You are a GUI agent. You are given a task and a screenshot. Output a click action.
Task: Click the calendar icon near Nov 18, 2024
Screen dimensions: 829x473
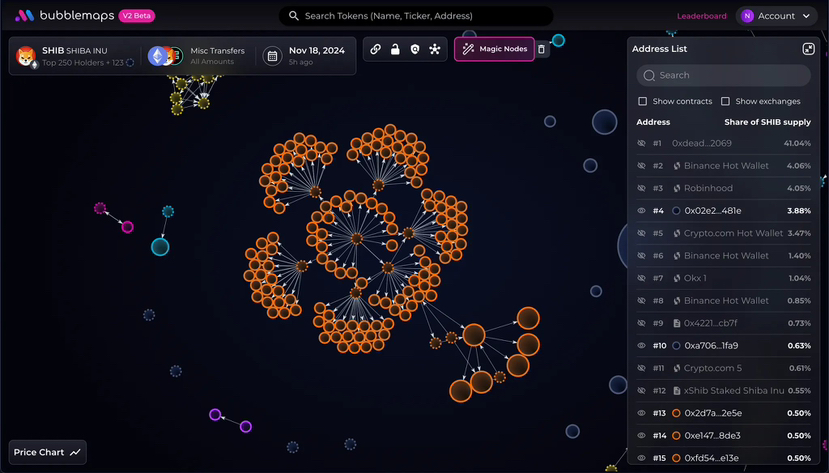272,56
